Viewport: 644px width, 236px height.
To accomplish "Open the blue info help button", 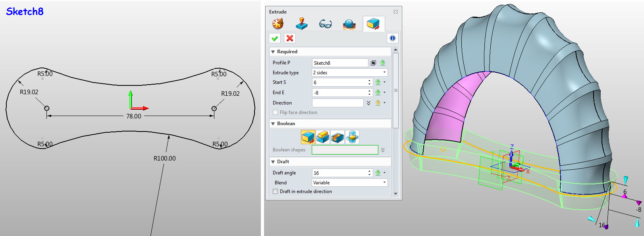I will 392,38.
